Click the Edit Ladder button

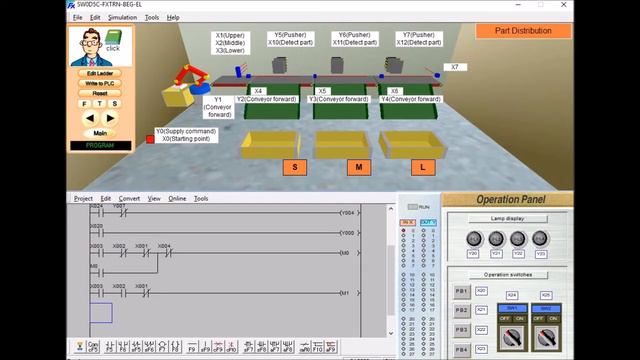(x=100, y=73)
